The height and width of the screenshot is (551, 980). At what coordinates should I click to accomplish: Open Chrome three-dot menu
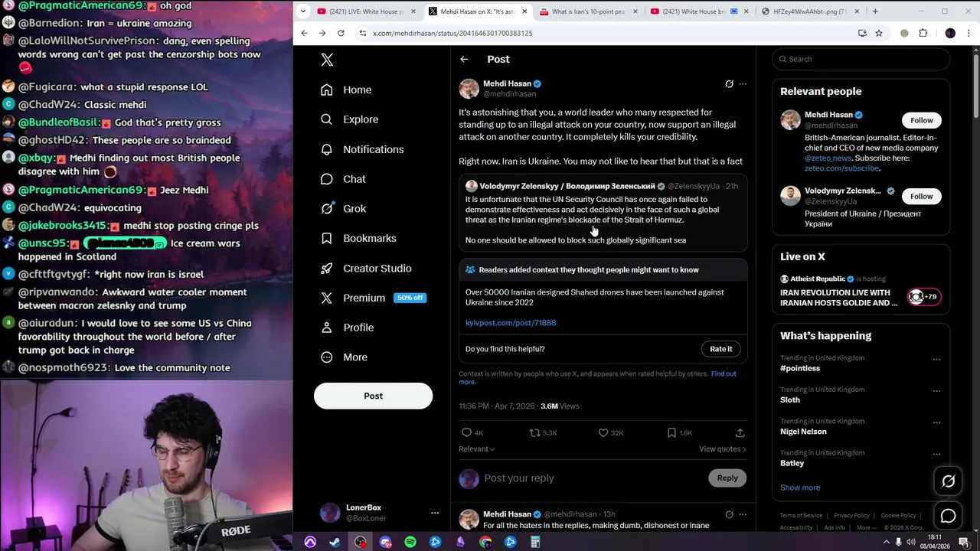click(969, 33)
